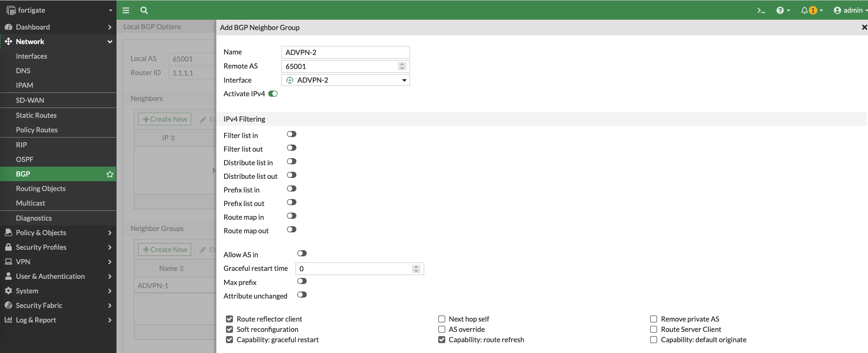Screen dimensions: 868x353
Task: Click the Security Fabric sidebar icon
Action: (x=8, y=305)
